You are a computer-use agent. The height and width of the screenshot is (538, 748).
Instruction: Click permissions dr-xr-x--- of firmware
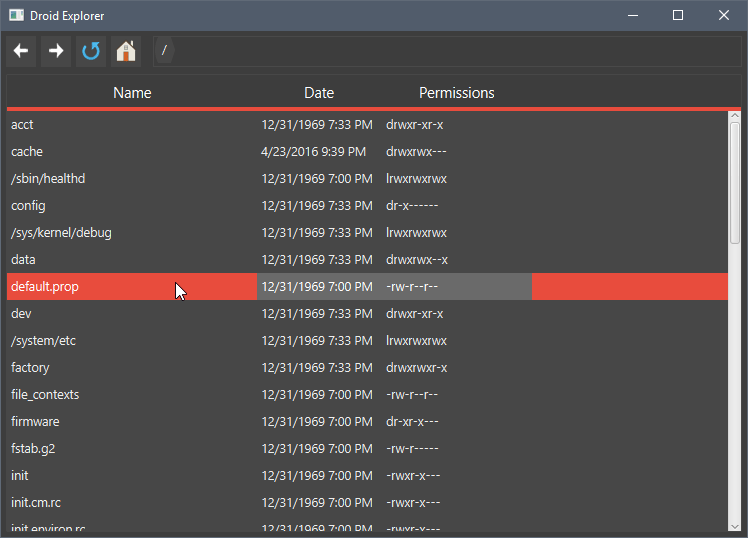(x=412, y=422)
